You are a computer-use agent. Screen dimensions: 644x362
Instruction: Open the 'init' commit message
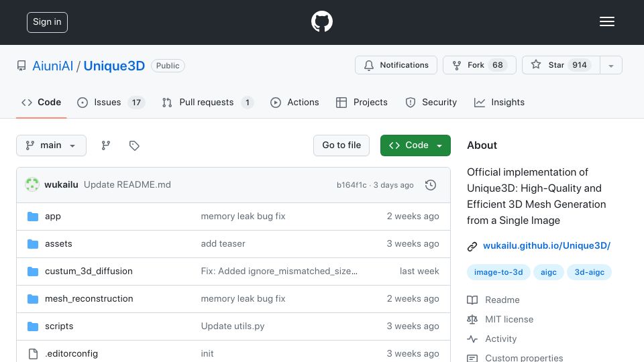point(207,353)
